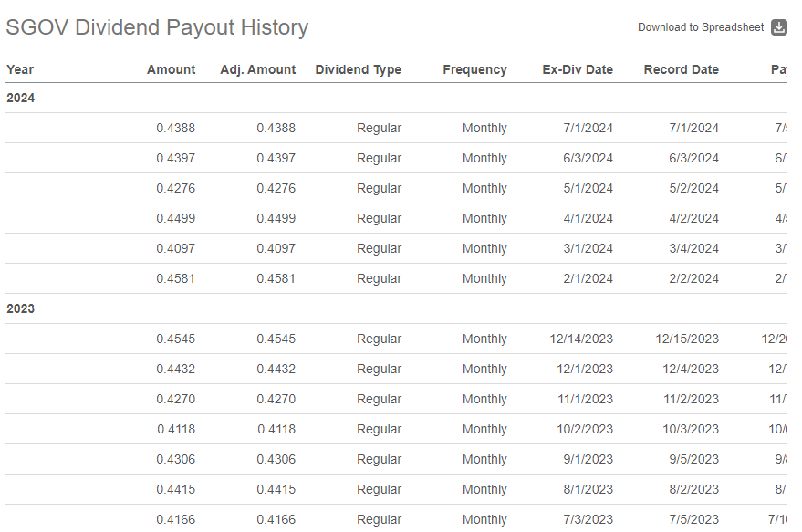Click Adj. Amount 0.4499 in the 4/1/2024 row
802x532 pixels.
pos(276,218)
